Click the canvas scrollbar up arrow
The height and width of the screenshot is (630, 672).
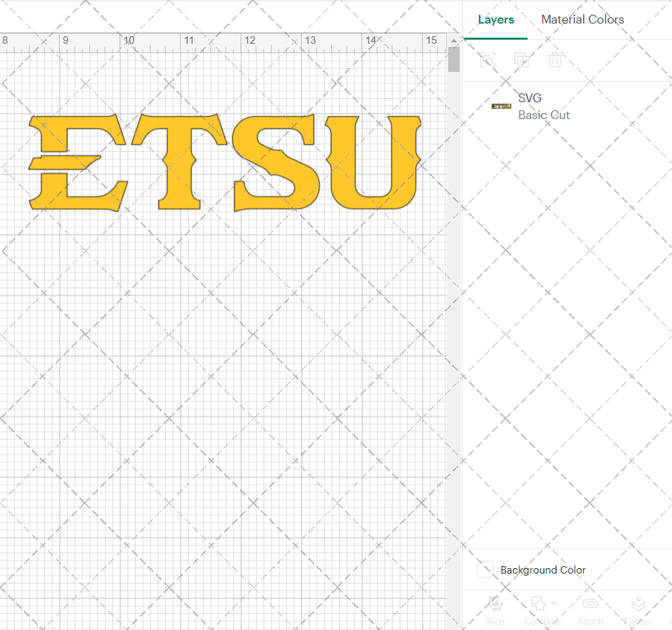(x=454, y=41)
